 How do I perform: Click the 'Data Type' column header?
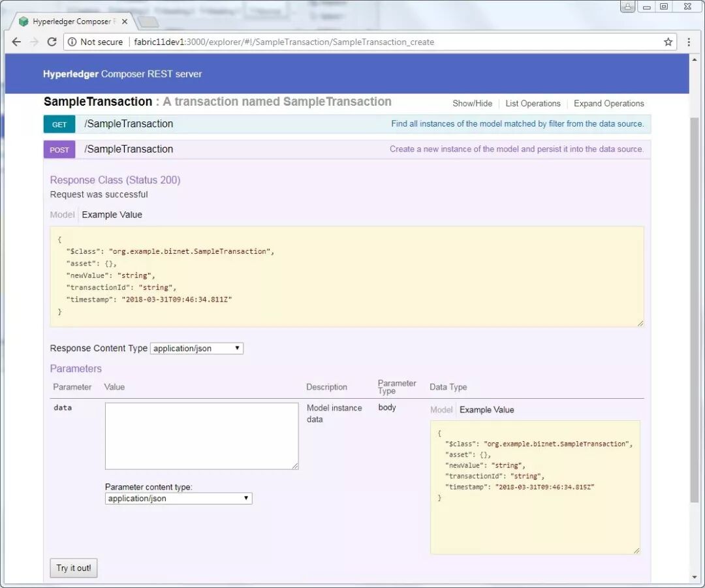[448, 387]
